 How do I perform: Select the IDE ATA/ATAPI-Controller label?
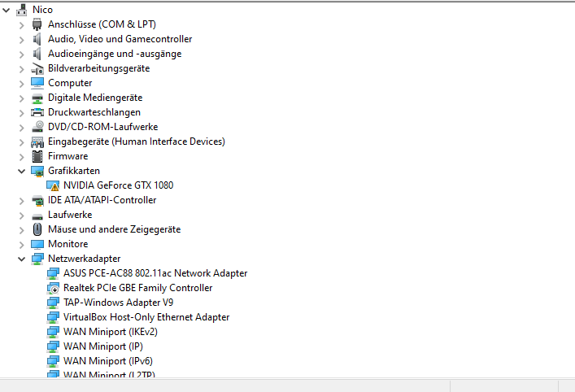(102, 200)
